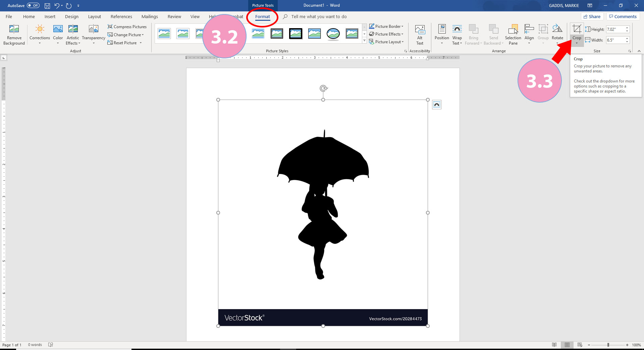This screenshot has width=644, height=350.
Task: Open the File tab
Action: [9, 16]
